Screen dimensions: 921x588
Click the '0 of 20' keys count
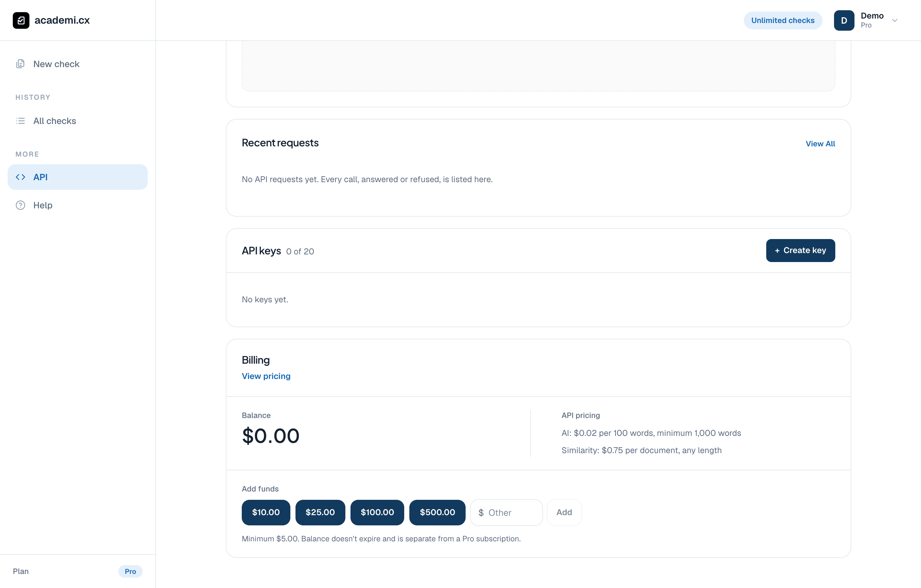(x=300, y=251)
